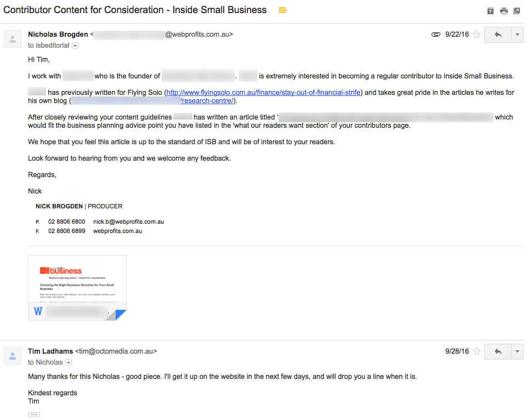Open the attached Word document thumbnail

click(77, 288)
